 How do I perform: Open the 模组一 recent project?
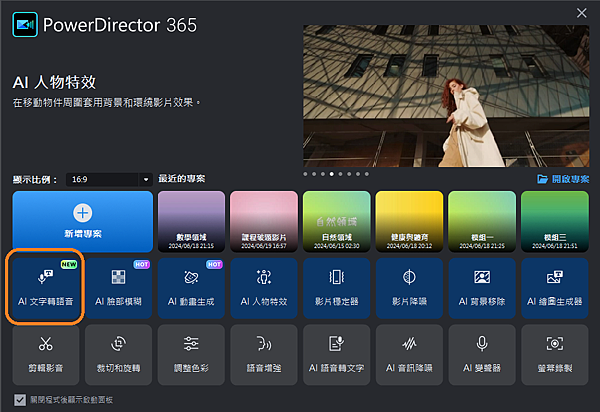coord(482,221)
